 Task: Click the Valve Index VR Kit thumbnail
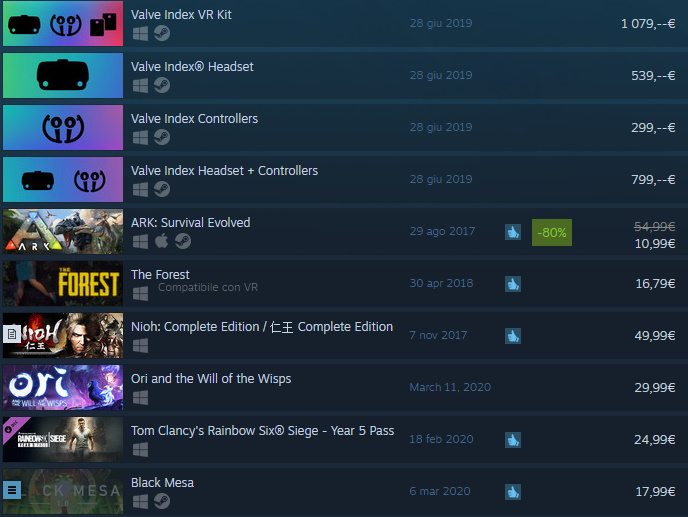pos(63,23)
